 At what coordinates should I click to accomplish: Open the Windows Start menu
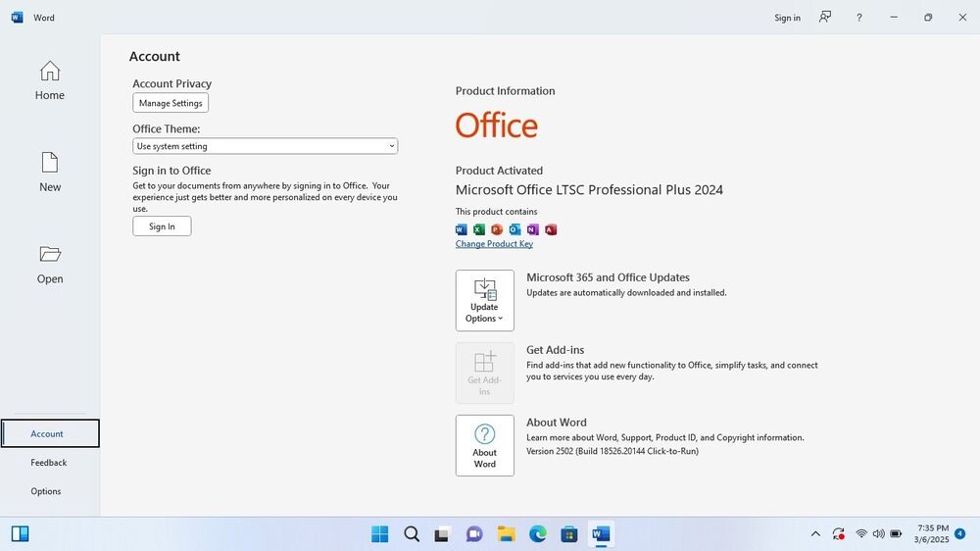point(379,533)
